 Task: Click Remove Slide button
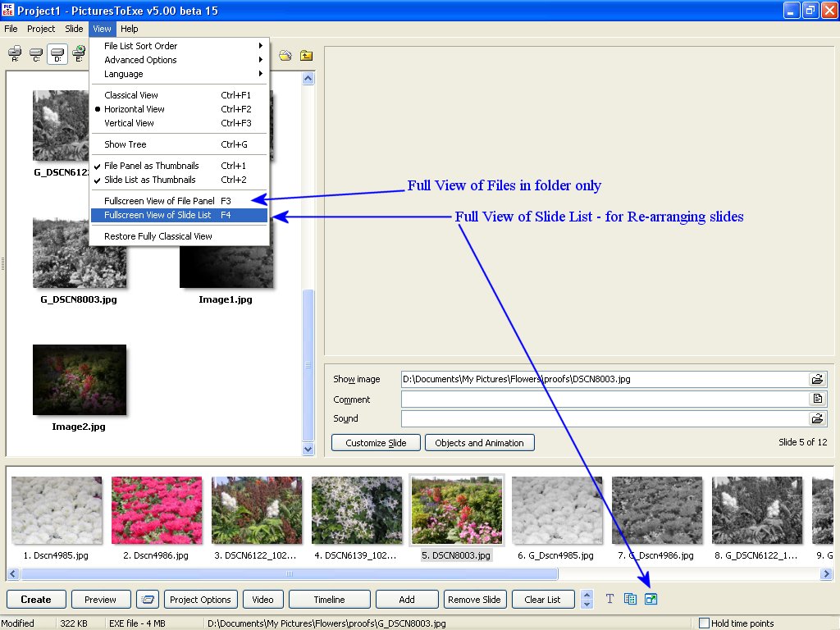pyautogui.click(x=474, y=600)
